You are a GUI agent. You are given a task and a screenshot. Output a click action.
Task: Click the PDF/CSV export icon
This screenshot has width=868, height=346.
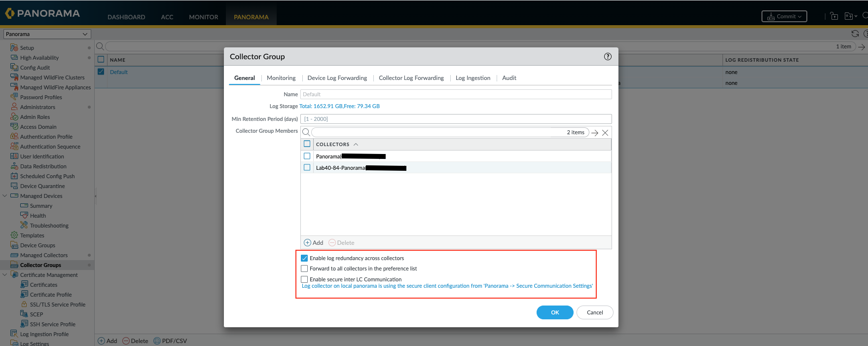tap(157, 341)
